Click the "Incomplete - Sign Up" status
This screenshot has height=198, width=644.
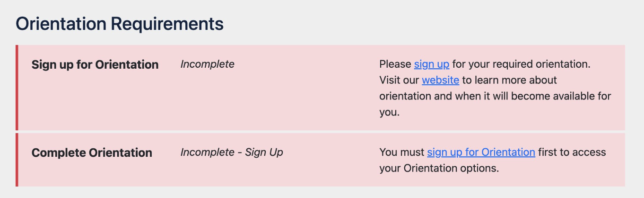click(232, 153)
